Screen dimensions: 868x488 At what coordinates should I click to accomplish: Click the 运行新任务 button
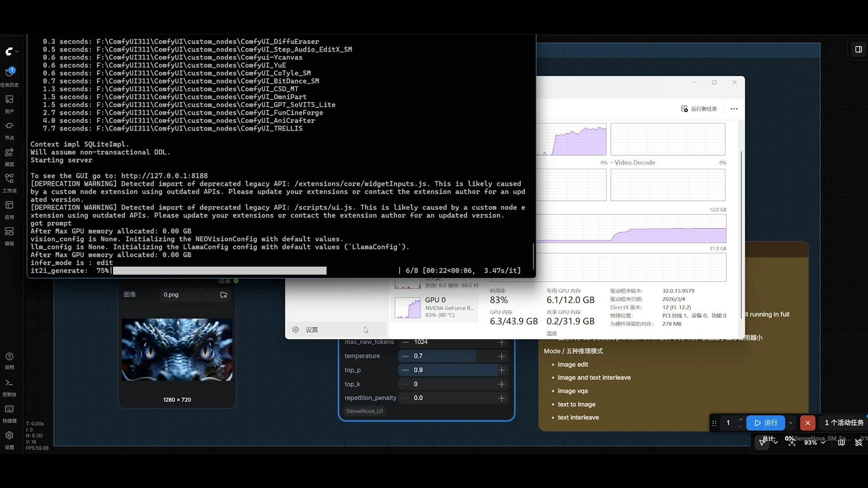point(699,109)
